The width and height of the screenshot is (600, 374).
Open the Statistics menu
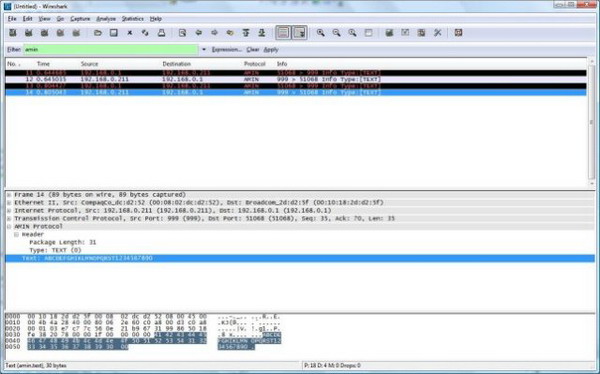pos(132,19)
